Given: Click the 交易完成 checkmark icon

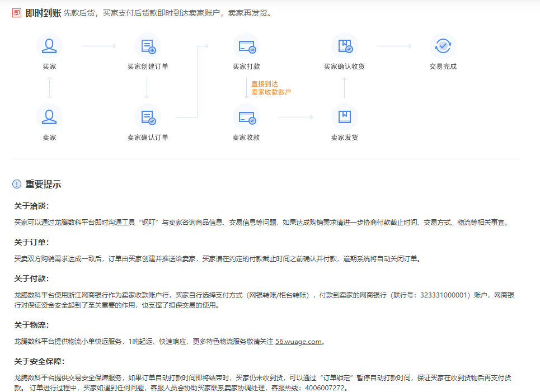Looking at the screenshot, I should [x=443, y=46].
